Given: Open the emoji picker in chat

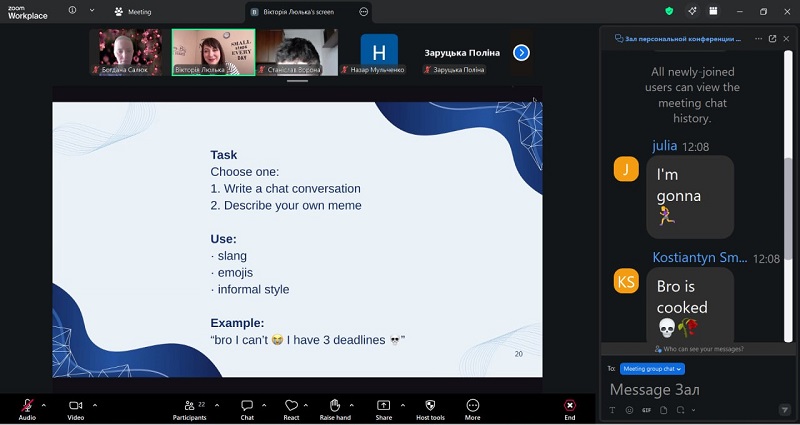Looking at the screenshot, I should pos(629,410).
